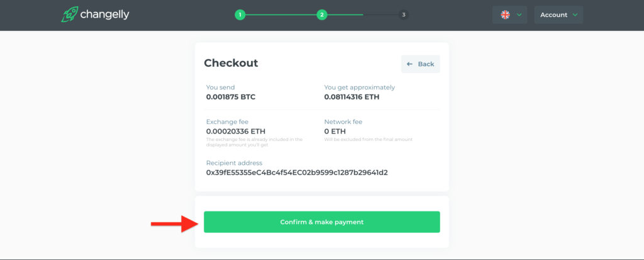
Task: Click the Network fee 0 ETH value
Action: tap(335, 132)
